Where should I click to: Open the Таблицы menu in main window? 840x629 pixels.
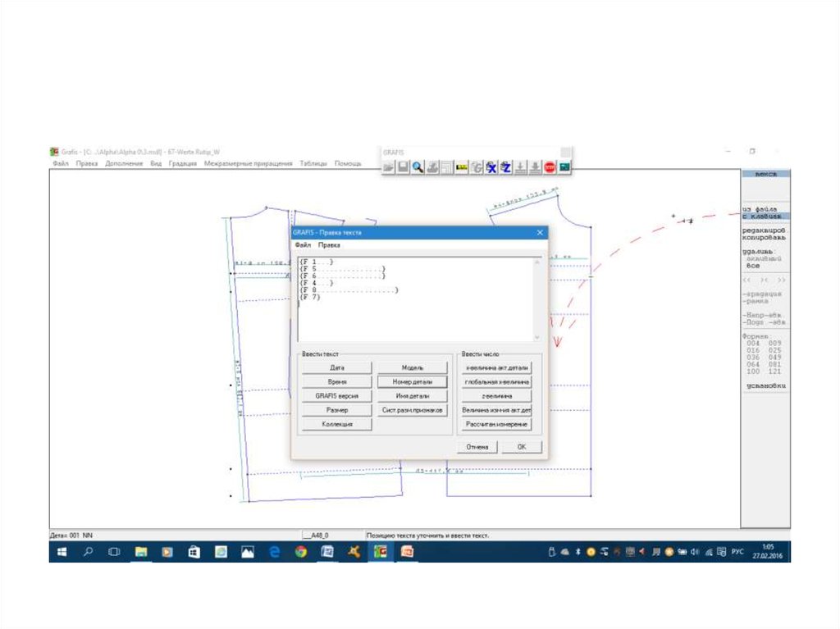[x=313, y=163]
